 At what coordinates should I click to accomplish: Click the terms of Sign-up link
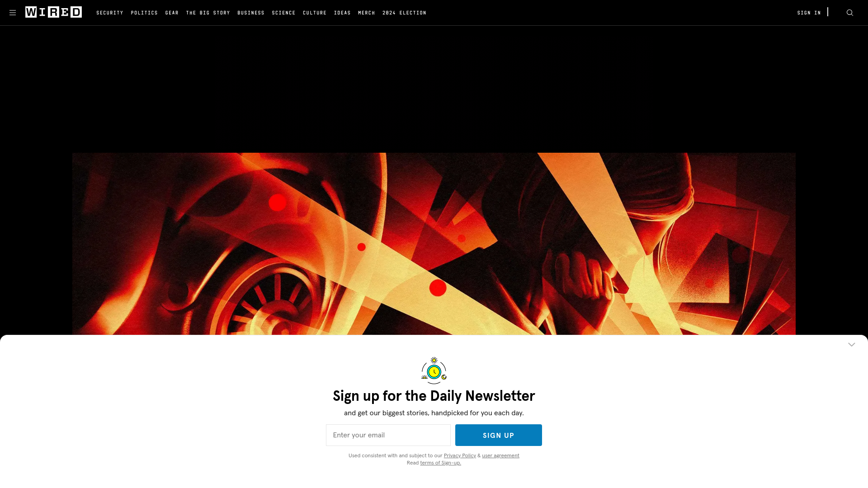pos(441,462)
